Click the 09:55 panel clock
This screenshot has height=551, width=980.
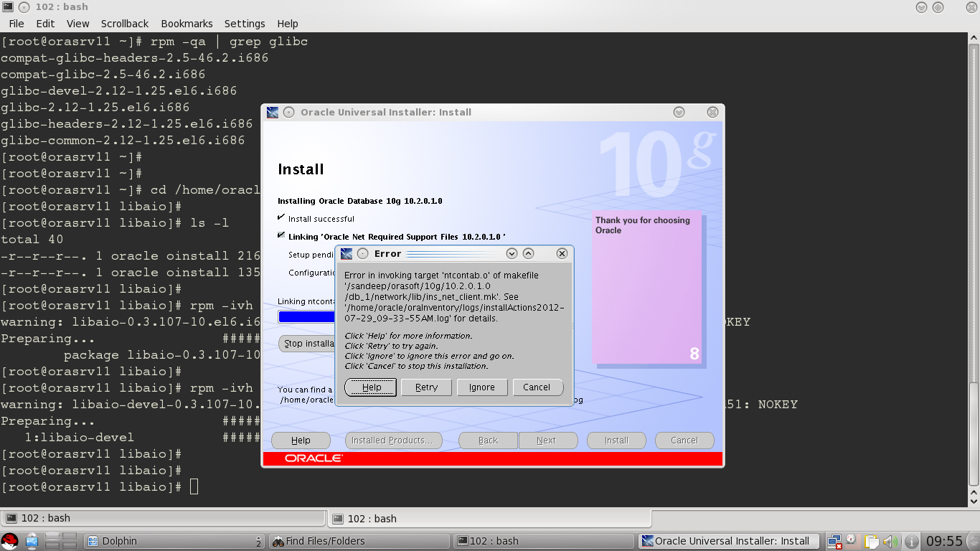click(x=944, y=541)
